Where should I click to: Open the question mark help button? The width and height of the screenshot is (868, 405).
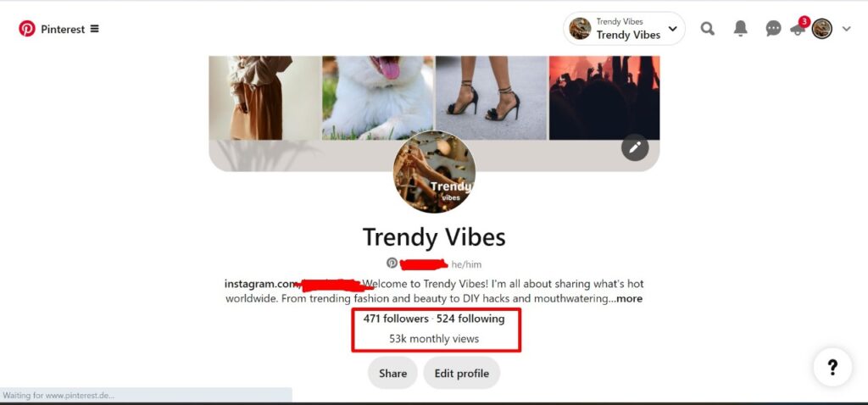tap(832, 367)
